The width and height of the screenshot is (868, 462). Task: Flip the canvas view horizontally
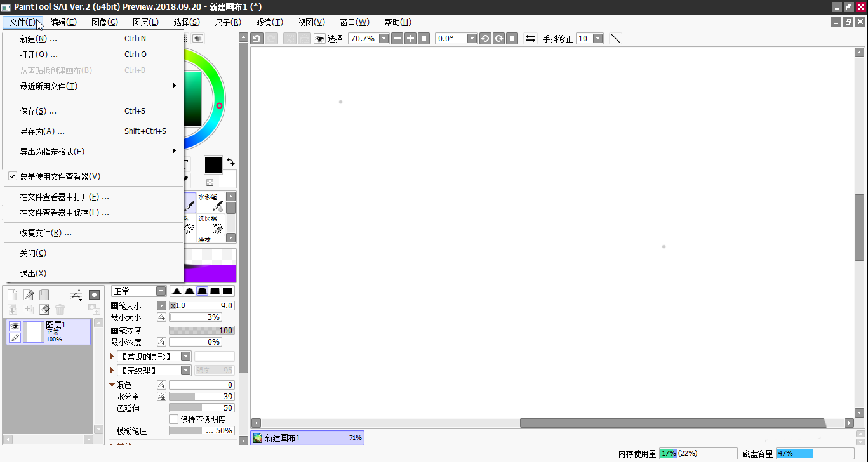[530, 39]
